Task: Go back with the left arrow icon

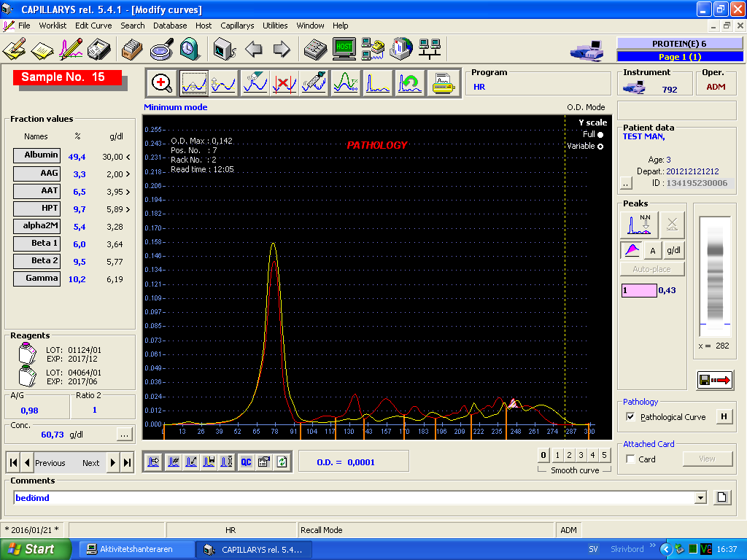Action: coord(253,49)
